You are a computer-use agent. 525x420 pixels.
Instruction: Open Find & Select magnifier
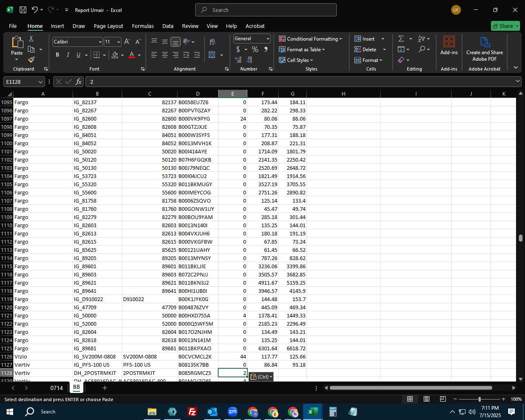[x=422, y=49]
